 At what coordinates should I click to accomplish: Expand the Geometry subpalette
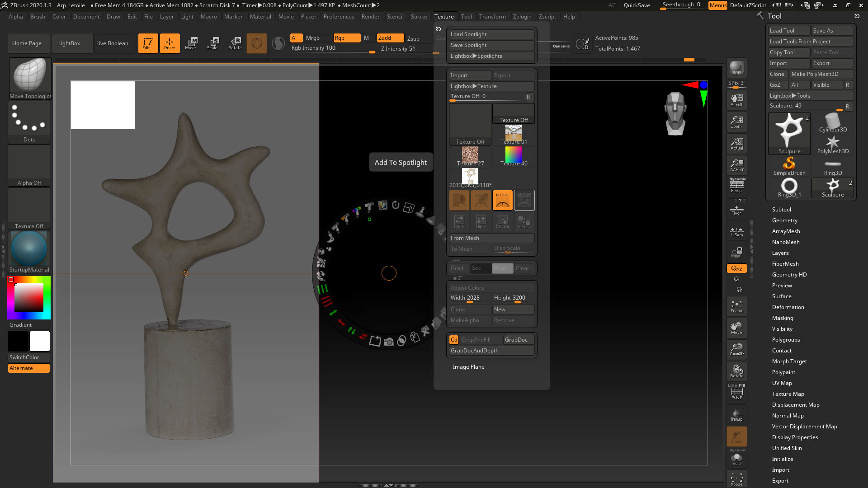(784, 220)
